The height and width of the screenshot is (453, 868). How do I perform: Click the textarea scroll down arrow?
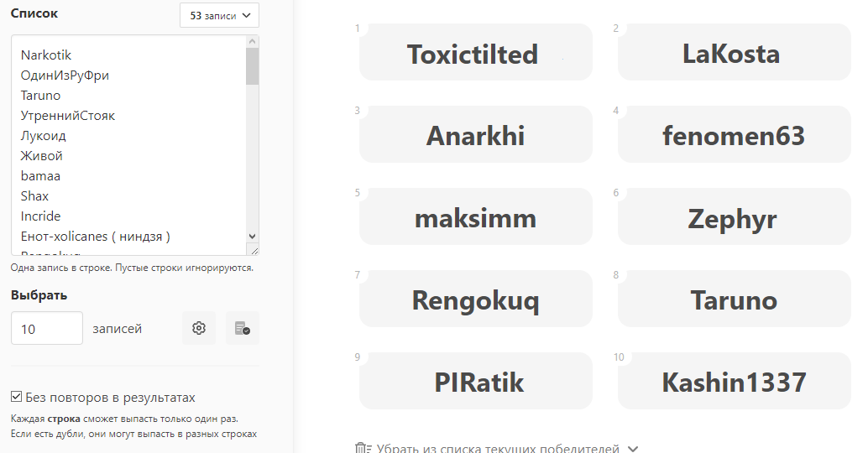coord(253,237)
